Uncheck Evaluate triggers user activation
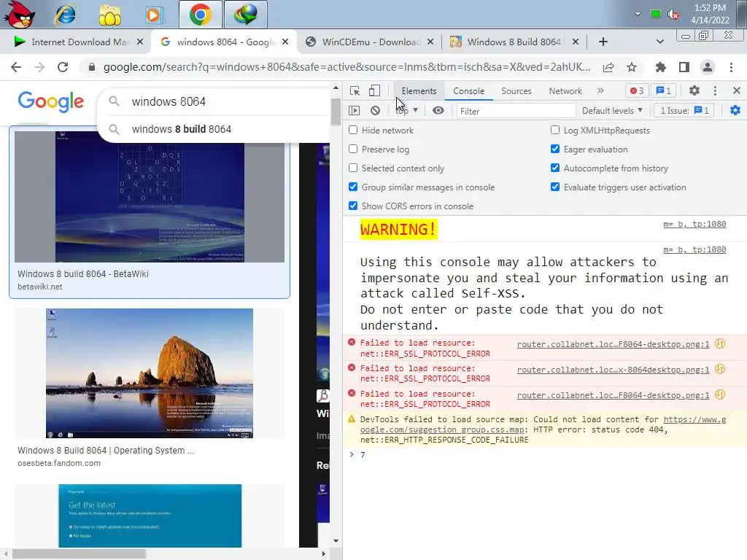The height and width of the screenshot is (560, 747). [x=555, y=187]
